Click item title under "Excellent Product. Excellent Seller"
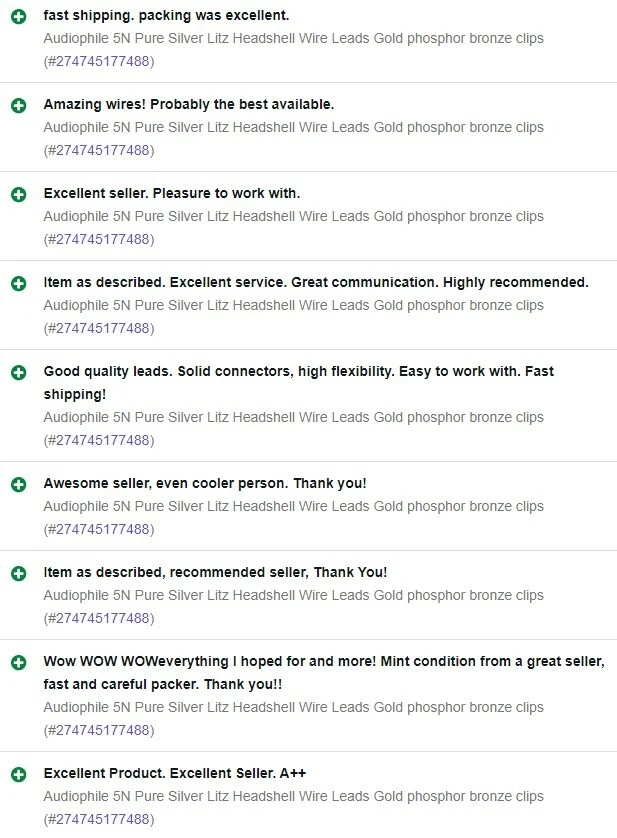 [x=293, y=797]
